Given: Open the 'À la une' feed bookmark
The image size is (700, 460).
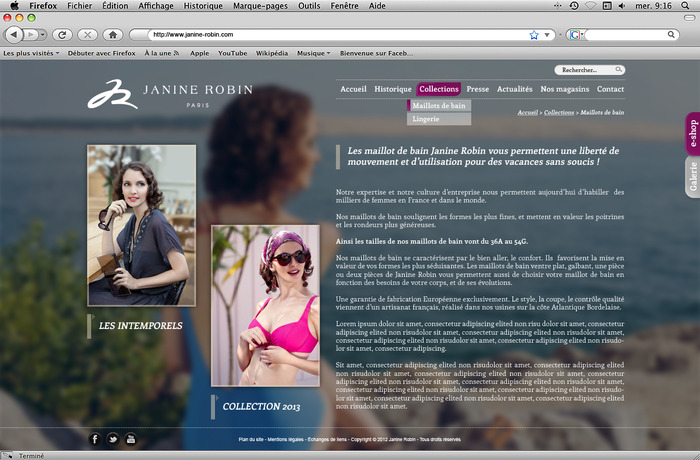Looking at the screenshot, I should tap(162, 53).
